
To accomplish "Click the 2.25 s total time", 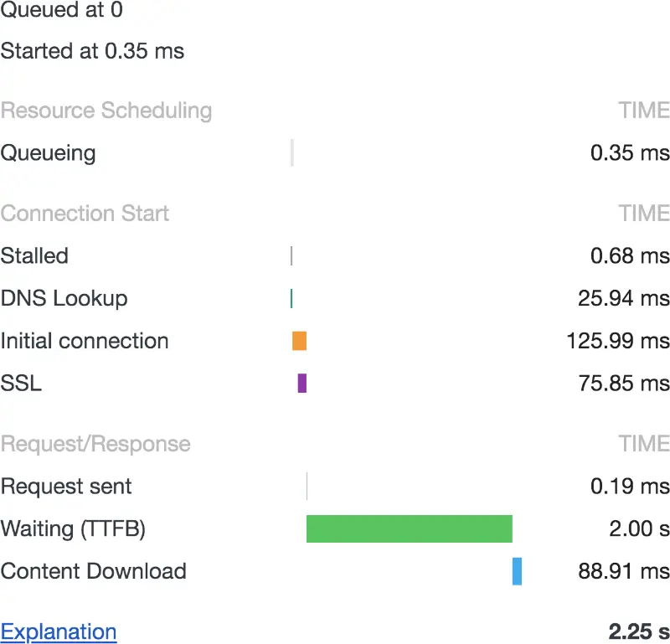I will coord(639,631).
